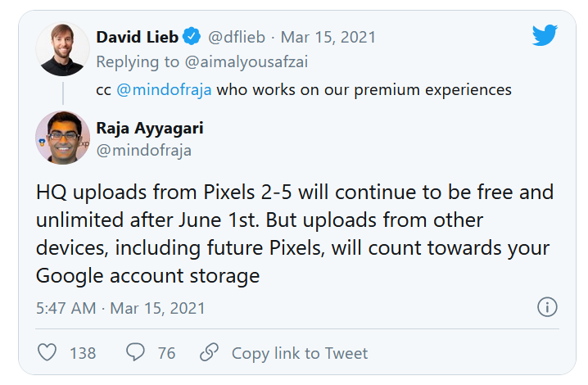Click the Mar 15, 2021 header date
588x385 pixels.
pos(328,37)
